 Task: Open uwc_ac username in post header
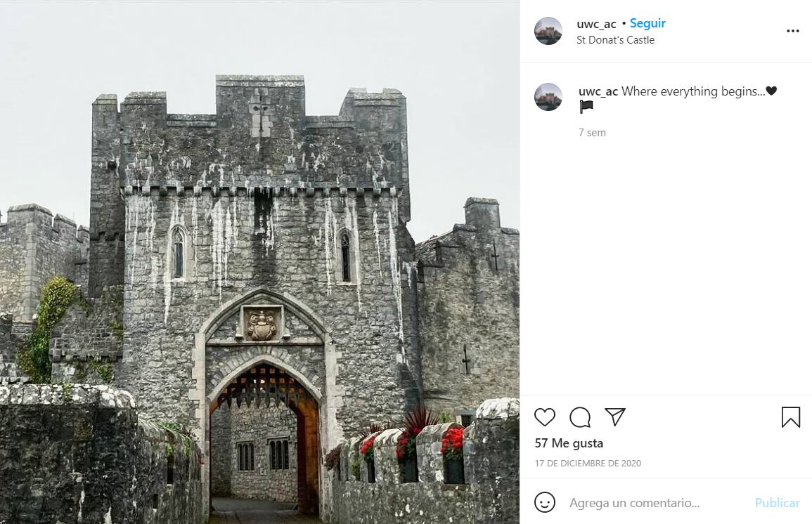(596, 24)
